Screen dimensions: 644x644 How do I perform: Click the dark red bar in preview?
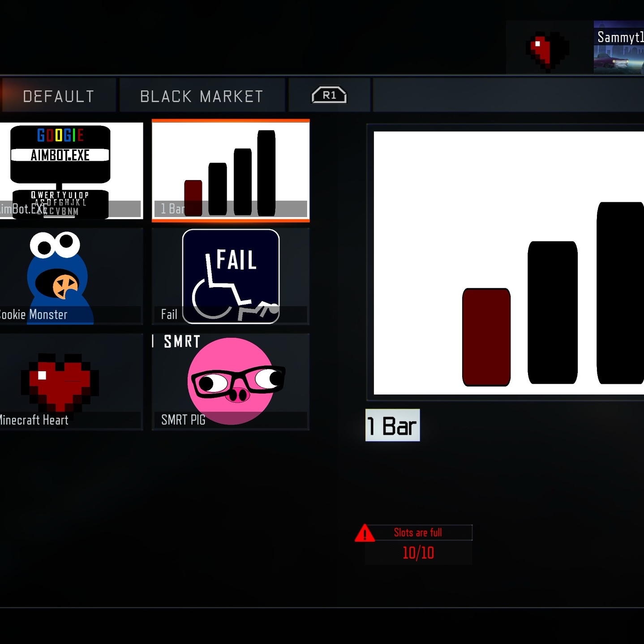pyautogui.click(x=486, y=337)
